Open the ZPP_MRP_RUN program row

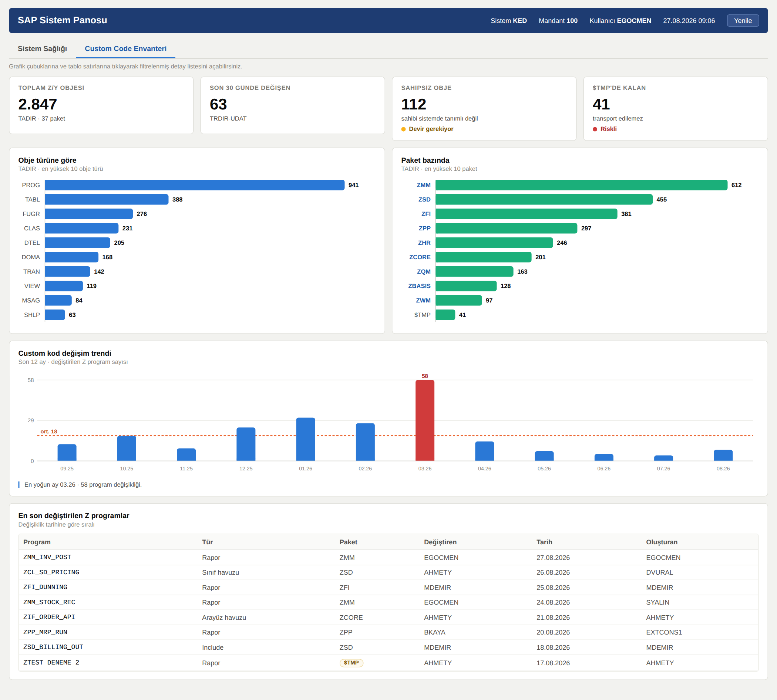pyautogui.click(x=388, y=633)
